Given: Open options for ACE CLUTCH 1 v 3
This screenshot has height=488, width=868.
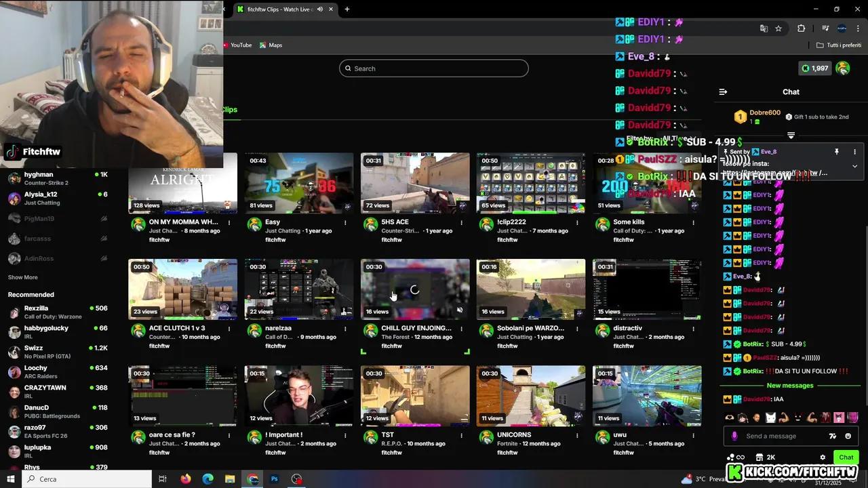Looking at the screenshot, I should pyautogui.click(x=229, y=329).
